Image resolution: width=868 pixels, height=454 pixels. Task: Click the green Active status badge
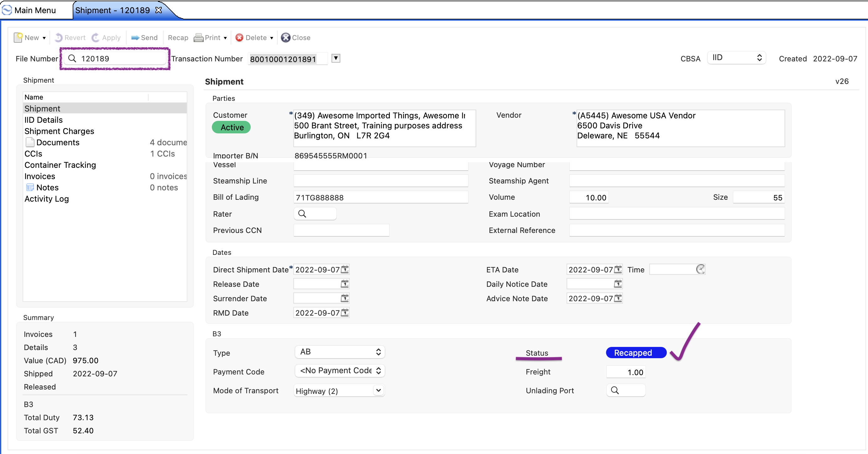[232, 127]
